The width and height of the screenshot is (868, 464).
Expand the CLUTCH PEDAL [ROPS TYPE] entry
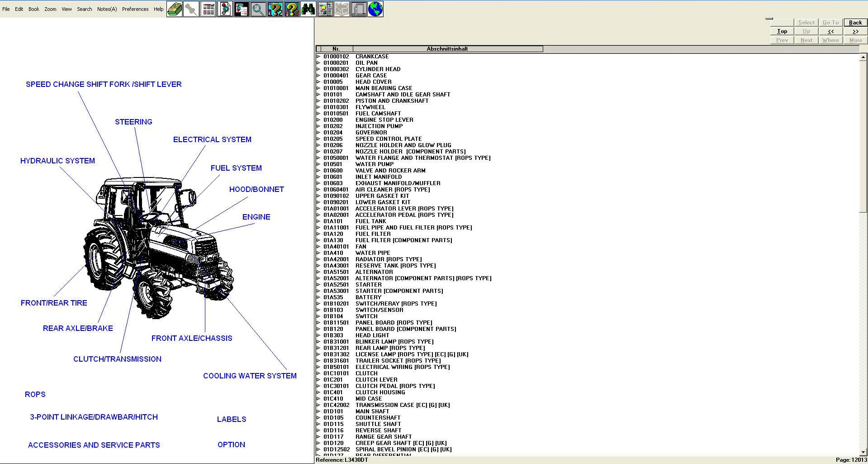(x=319, y=386)
